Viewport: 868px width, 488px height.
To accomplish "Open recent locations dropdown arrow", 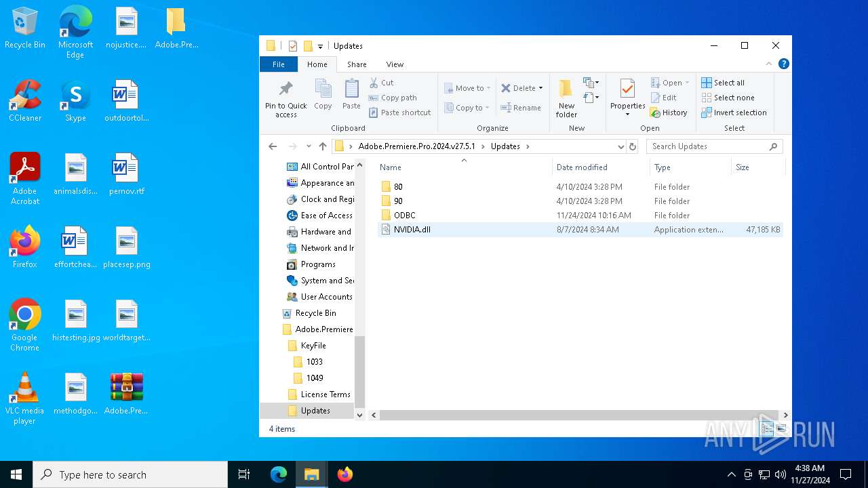I will [x=308, y=146].
